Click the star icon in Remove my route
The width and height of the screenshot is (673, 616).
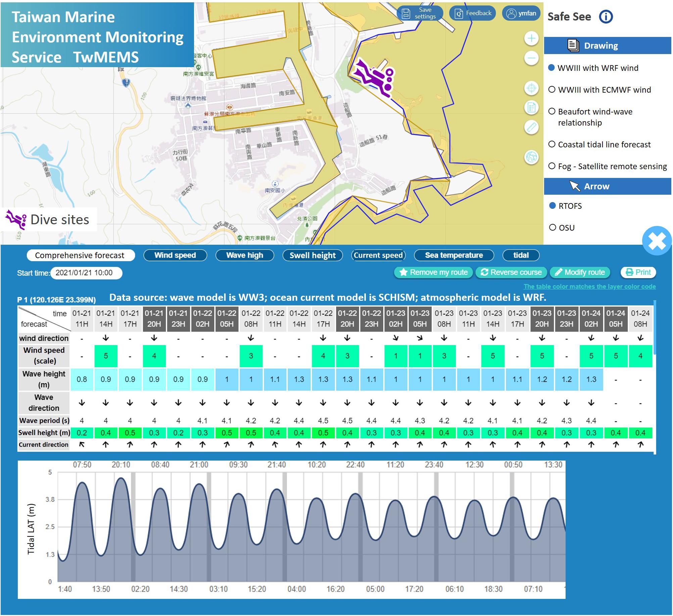click(404, 272)
